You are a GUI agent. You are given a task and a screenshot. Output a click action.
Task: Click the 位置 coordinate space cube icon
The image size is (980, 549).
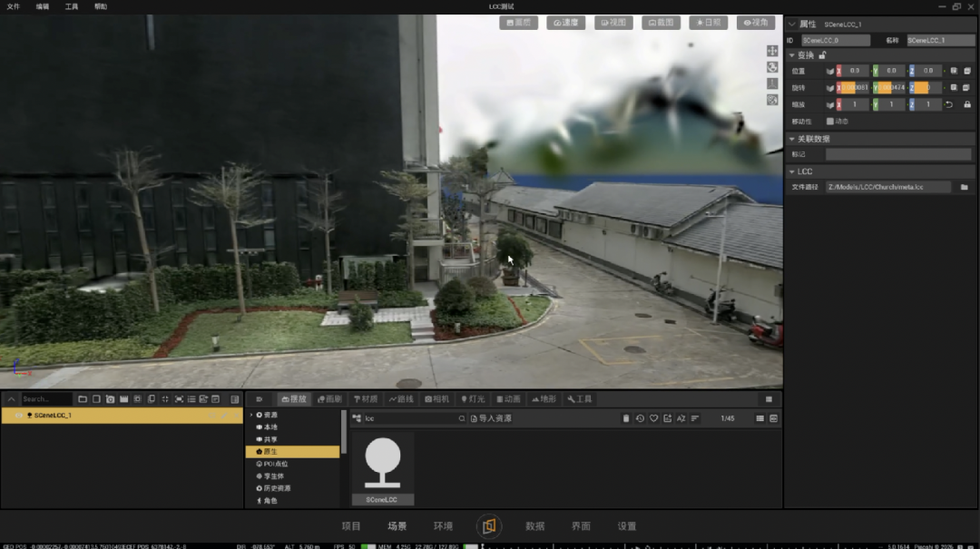pyautogui.click(x=830, y=72)
